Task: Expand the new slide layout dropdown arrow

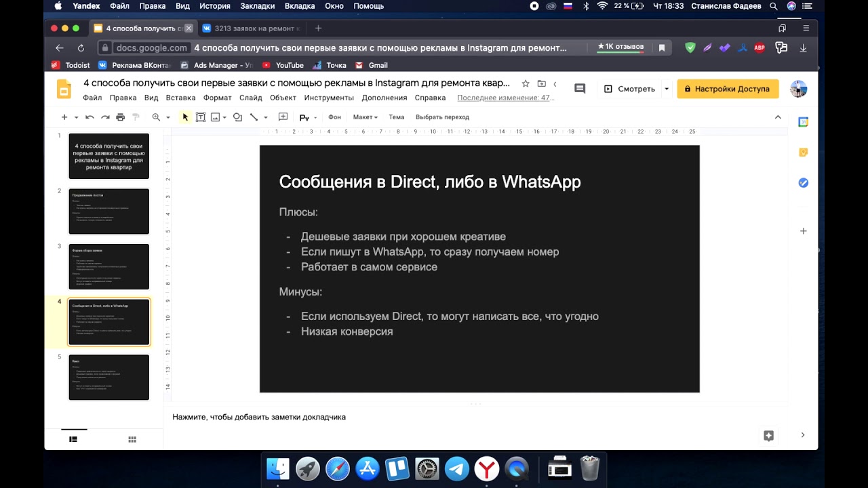Action: point(76,117)
